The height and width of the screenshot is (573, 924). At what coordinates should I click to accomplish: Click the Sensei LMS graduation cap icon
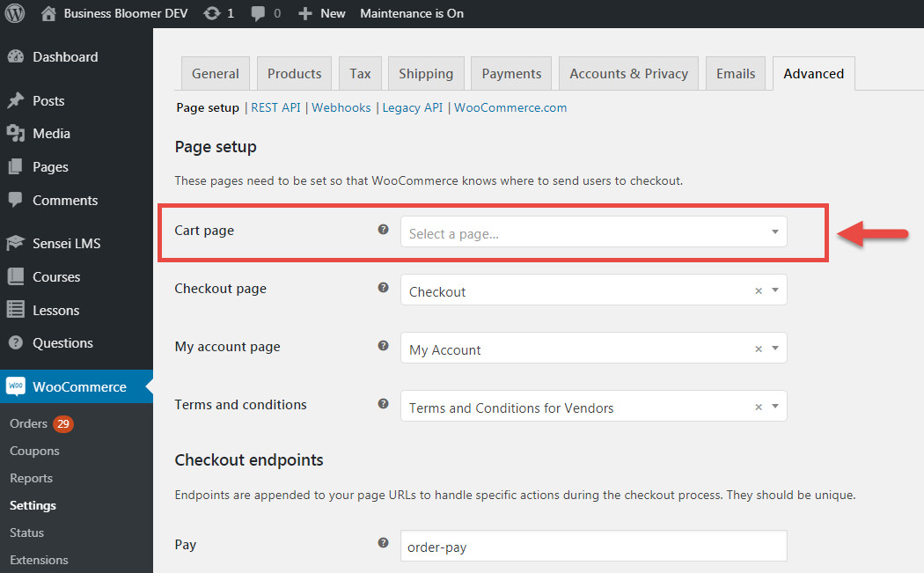(x=16, y=243)
